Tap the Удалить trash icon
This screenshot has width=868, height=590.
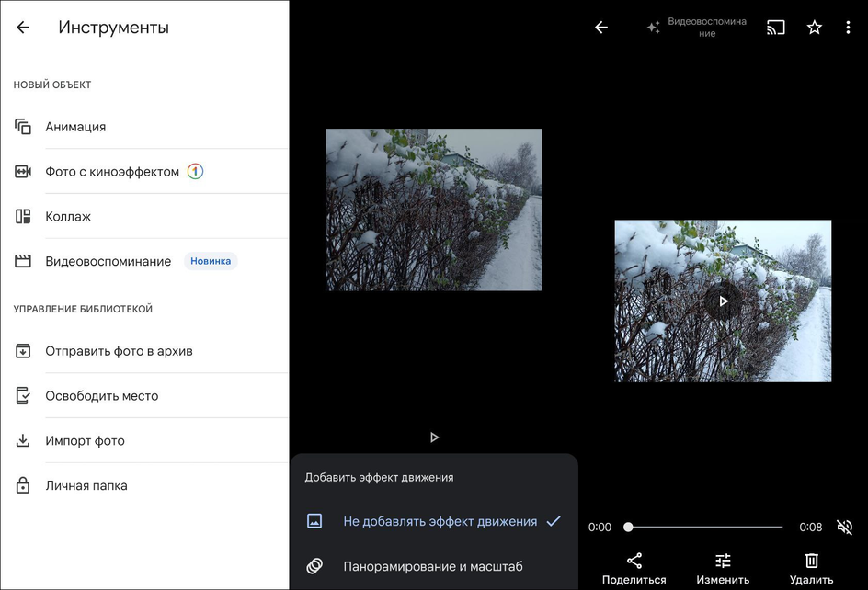tap(810, 560)
